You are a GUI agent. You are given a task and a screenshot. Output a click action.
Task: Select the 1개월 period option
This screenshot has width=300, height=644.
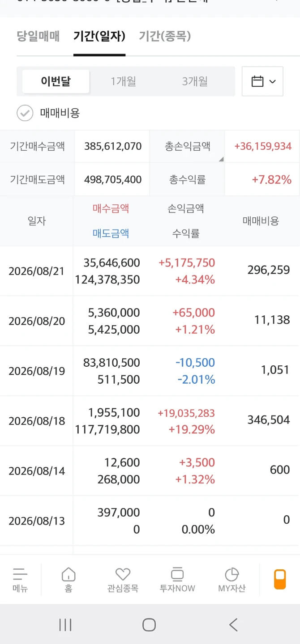click(124, 81)
